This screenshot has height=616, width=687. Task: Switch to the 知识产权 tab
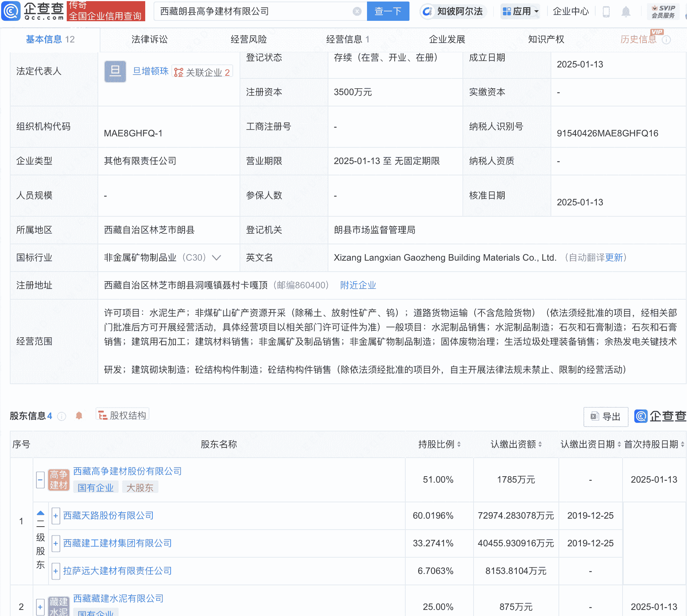(x=546, y=39)
